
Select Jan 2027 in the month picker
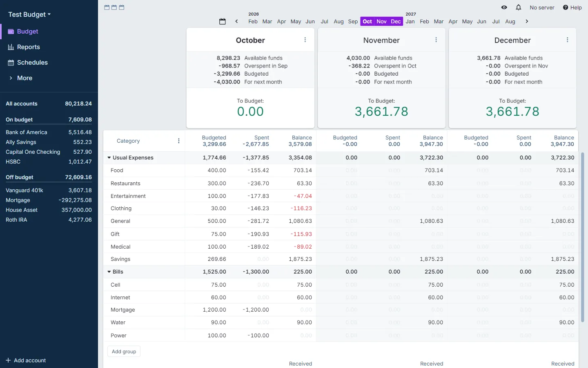click(x=410, y=21)
